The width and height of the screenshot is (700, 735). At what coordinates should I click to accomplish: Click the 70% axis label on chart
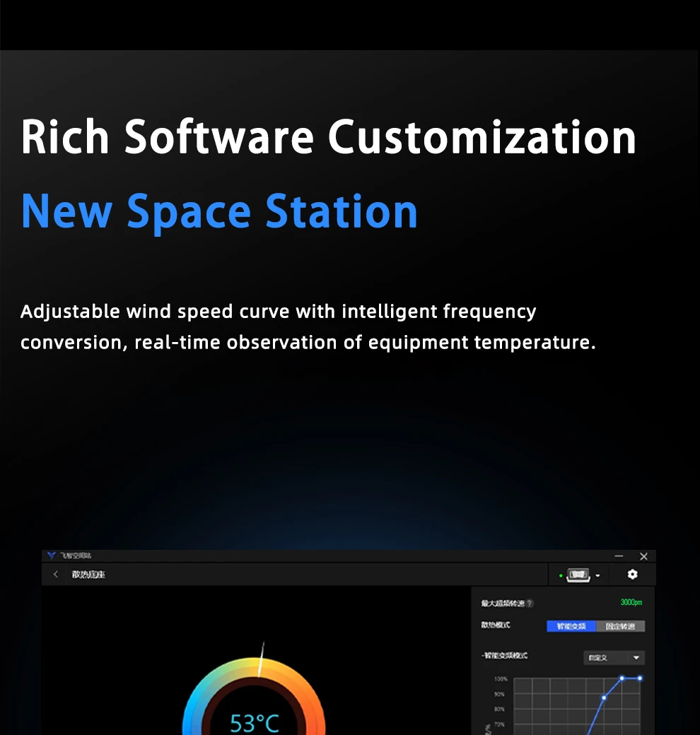coord(499,724)
